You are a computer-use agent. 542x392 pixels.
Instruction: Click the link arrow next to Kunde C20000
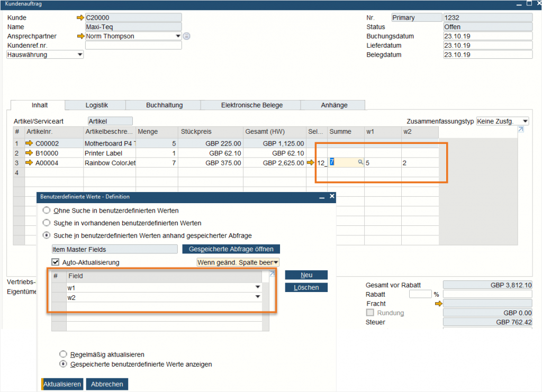point(80,17)
